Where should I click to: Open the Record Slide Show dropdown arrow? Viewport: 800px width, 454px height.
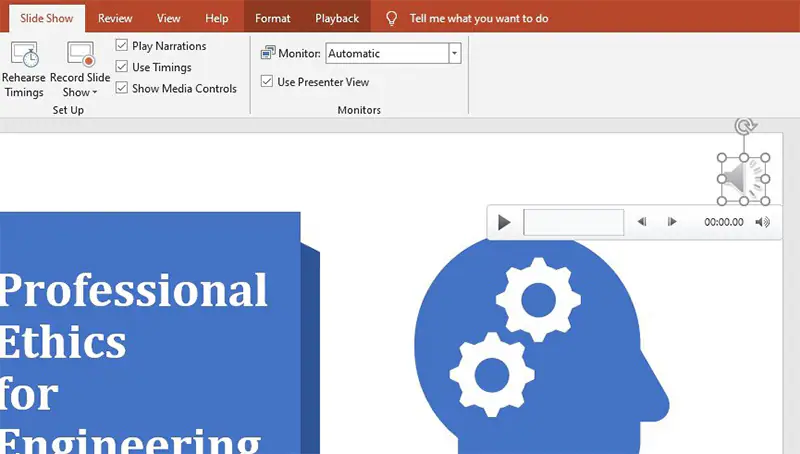coord(94,92)
